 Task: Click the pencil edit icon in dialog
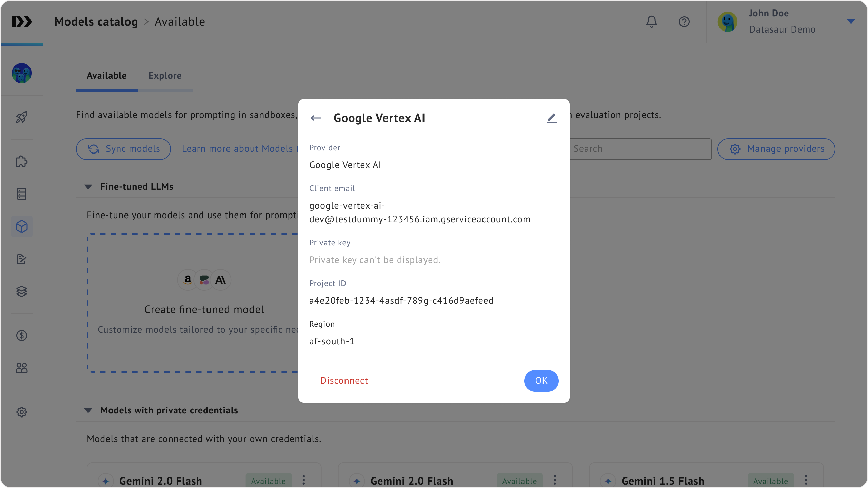point(552,118)
